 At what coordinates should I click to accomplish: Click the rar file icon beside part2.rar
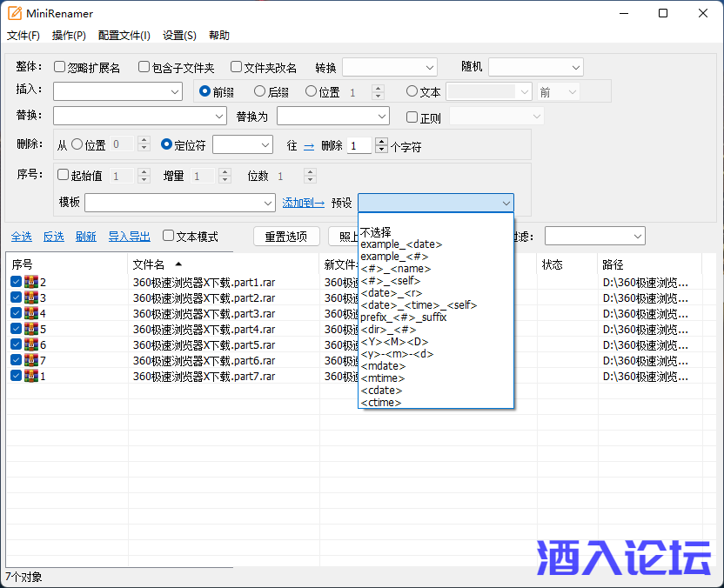[x=28, y=297]
